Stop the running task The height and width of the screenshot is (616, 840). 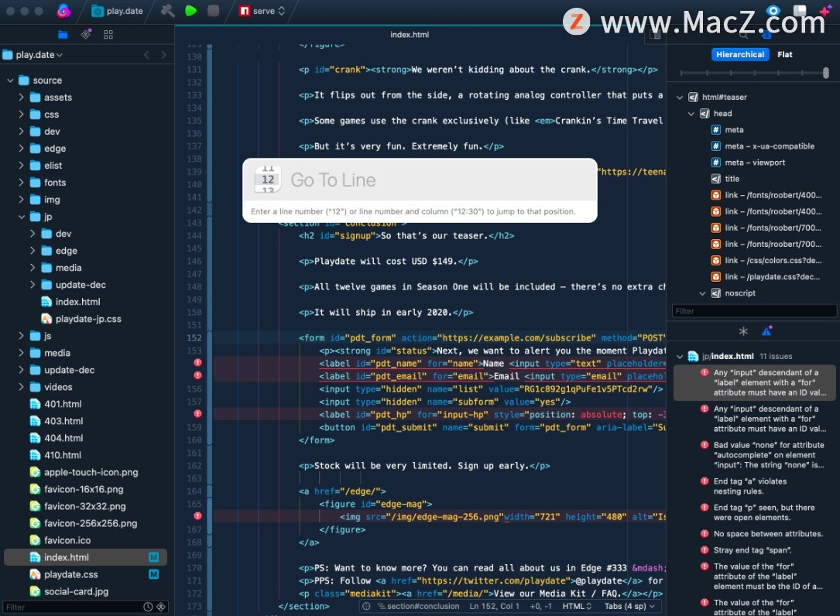pos(213,11)
